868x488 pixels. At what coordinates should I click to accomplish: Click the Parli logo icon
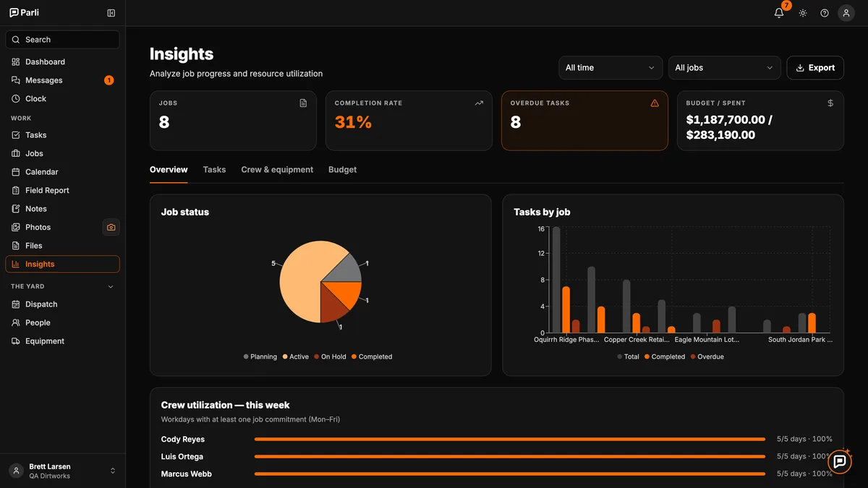(14, 13)
